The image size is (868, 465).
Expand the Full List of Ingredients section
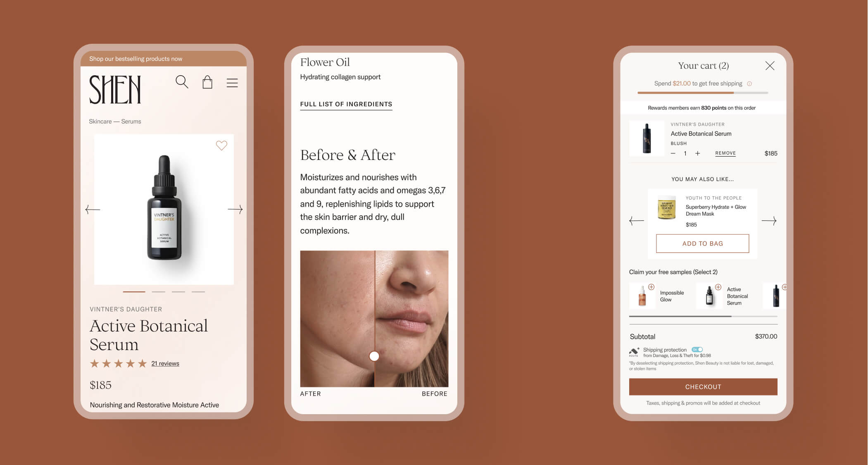[x=346, y=104]
